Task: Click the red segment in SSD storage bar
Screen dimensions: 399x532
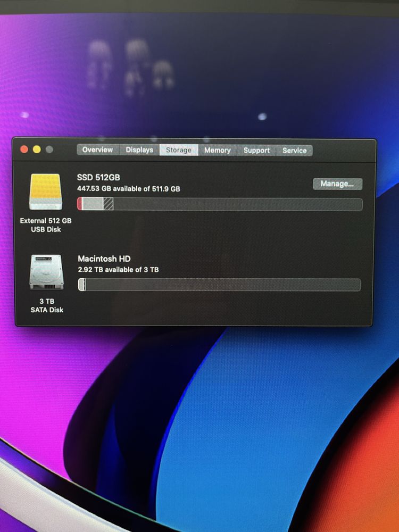Action: point(80,204)
